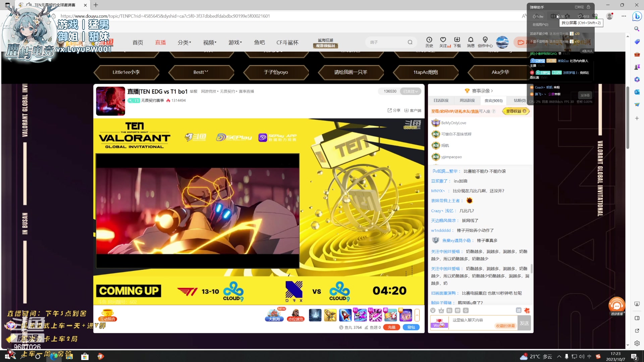Open the 背包 backpack button
The width and height of the screenshot is (644, 362).
pyautogui.click(x=411, y=327)
